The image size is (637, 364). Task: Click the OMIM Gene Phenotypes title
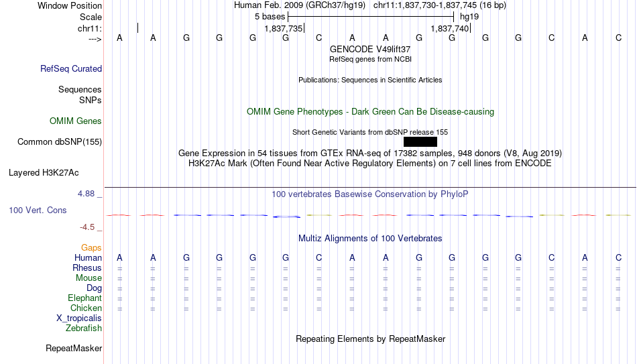pos(370,112)
